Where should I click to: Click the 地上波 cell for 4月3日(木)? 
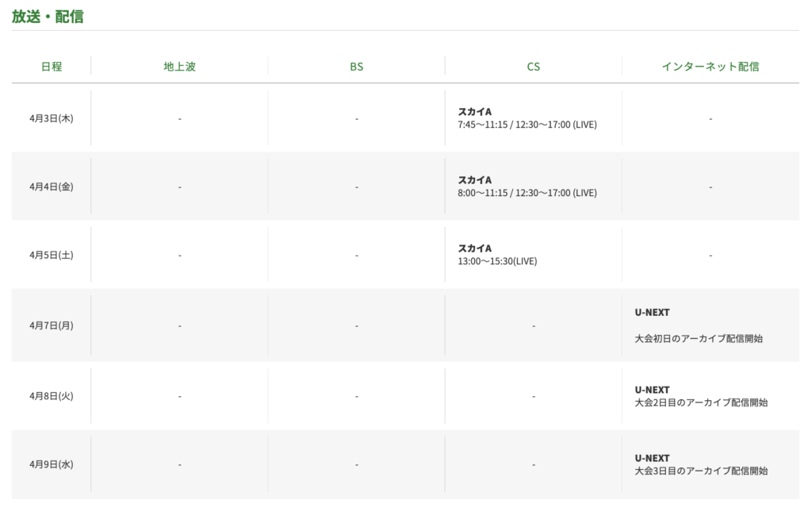tap(179, 118)
